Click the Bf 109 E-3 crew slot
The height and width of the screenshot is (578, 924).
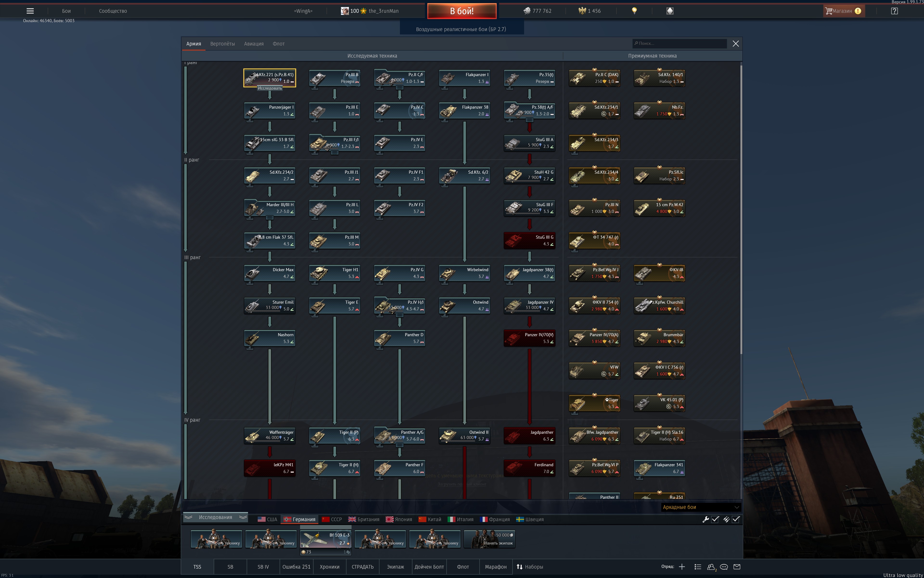pos(326,539)
